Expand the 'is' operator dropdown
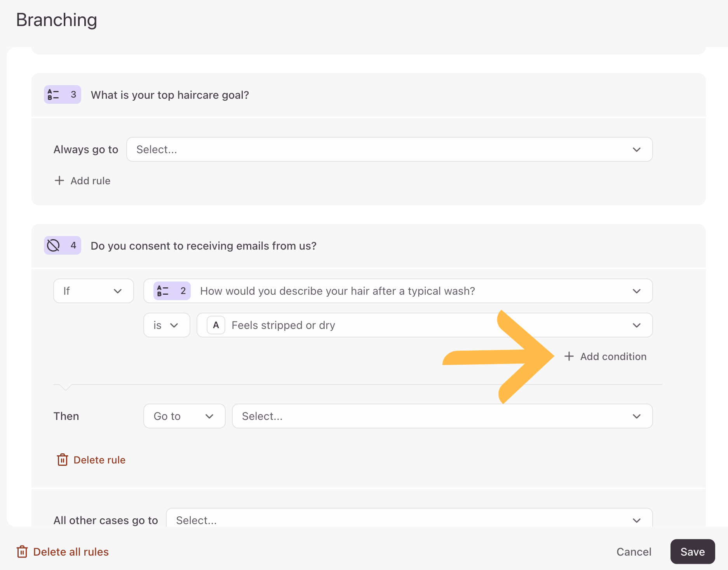 tap(166, 325)
